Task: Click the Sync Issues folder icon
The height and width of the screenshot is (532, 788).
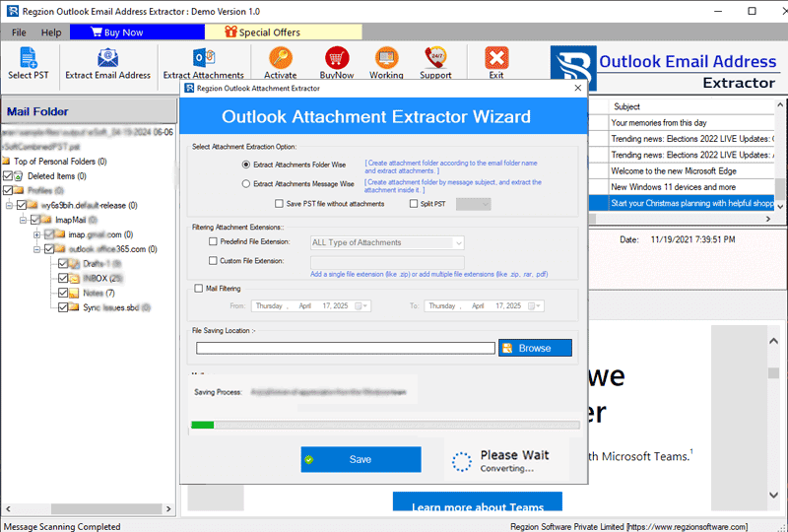Action: [x=74, y=307]
